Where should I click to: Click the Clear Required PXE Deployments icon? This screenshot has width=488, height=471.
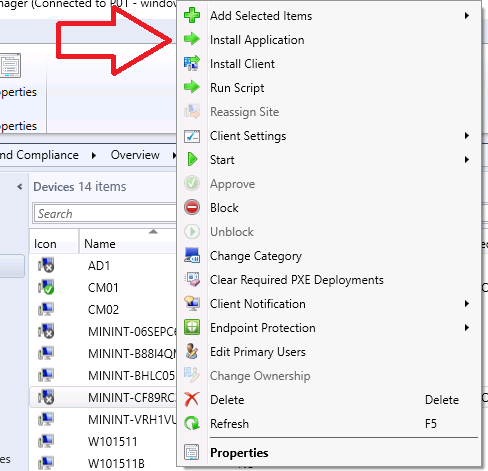[x=192, y=279]
